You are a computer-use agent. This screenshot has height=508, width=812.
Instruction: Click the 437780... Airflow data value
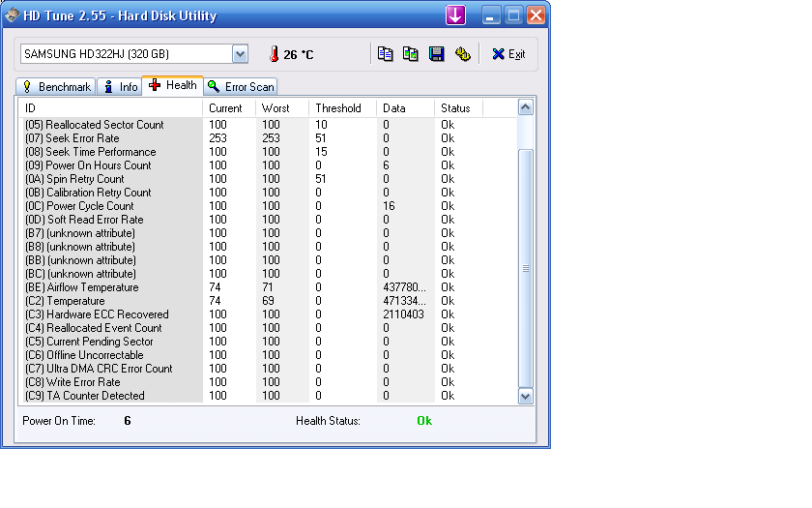(404, 287)
